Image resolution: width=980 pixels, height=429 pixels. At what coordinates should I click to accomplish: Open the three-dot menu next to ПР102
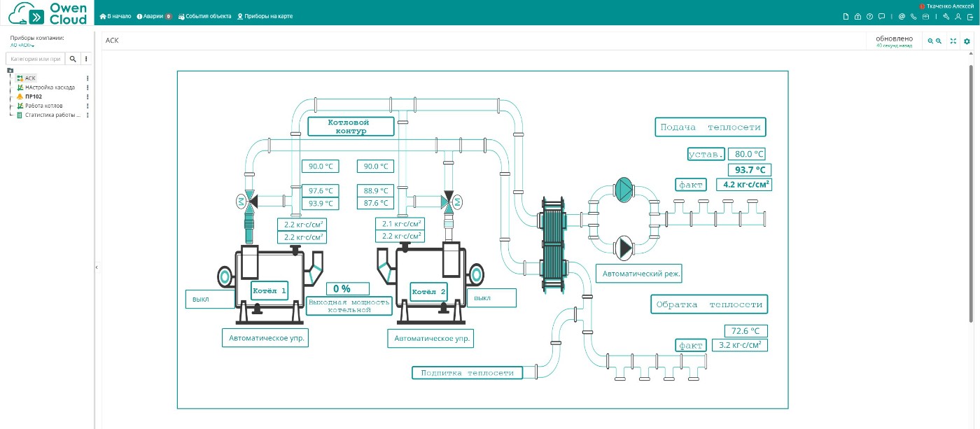(x=87, y=97)
